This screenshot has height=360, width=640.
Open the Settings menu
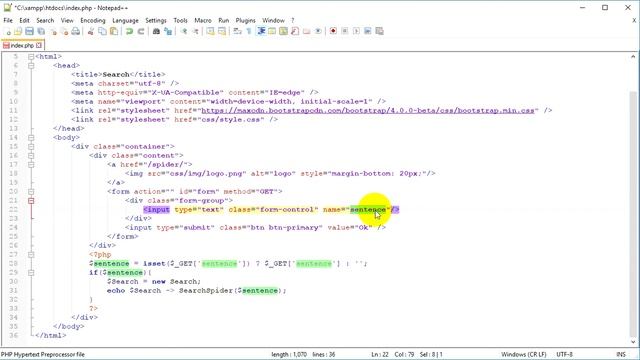(x=156, y=20)
